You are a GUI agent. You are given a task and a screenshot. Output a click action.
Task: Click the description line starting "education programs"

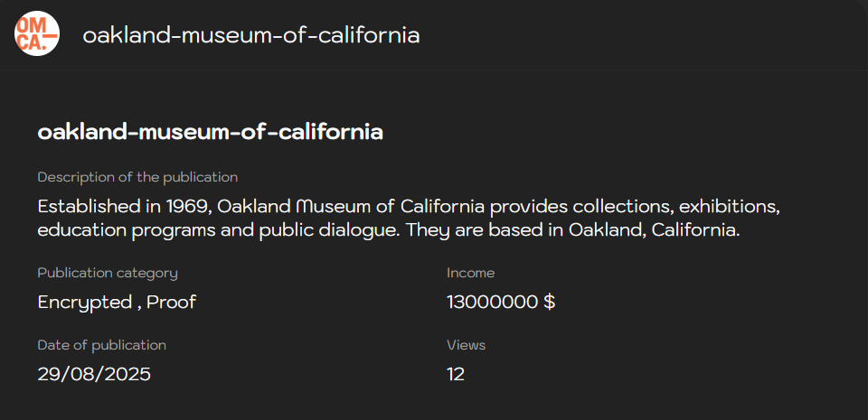pos(389,229)
